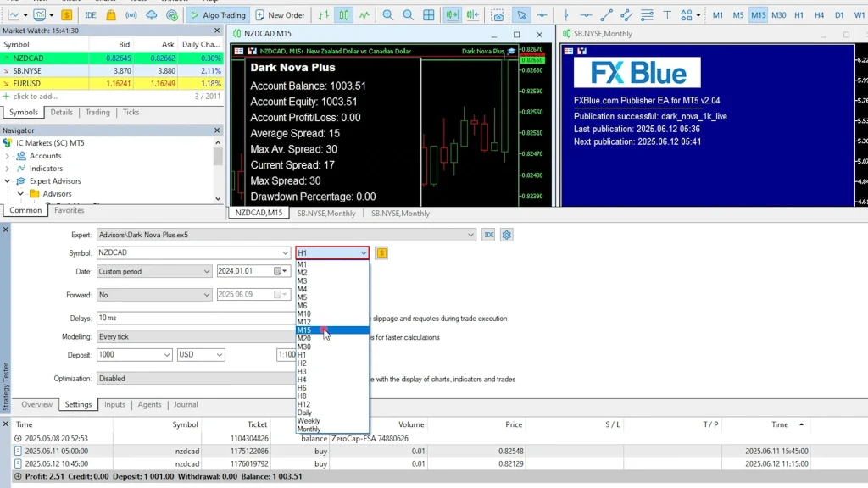Open the deposit currency USD dropdown
Viewport: 868px width, 488px height.
coord(201,355)
